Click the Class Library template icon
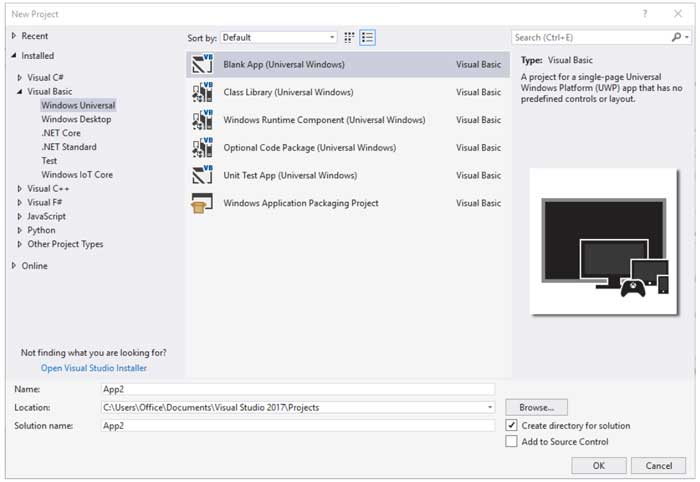 tap(202, 92)
